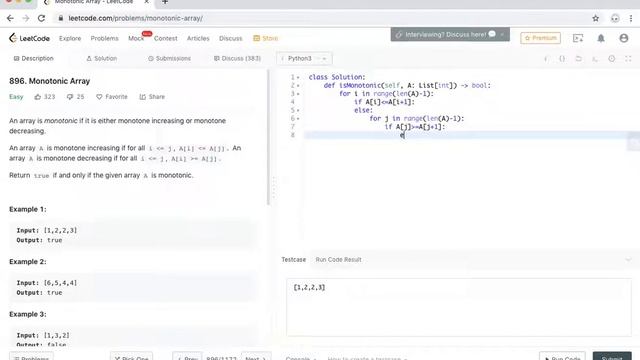Share the problem via Share button
The image size is (640, 360).
click(x=152, y=97)
